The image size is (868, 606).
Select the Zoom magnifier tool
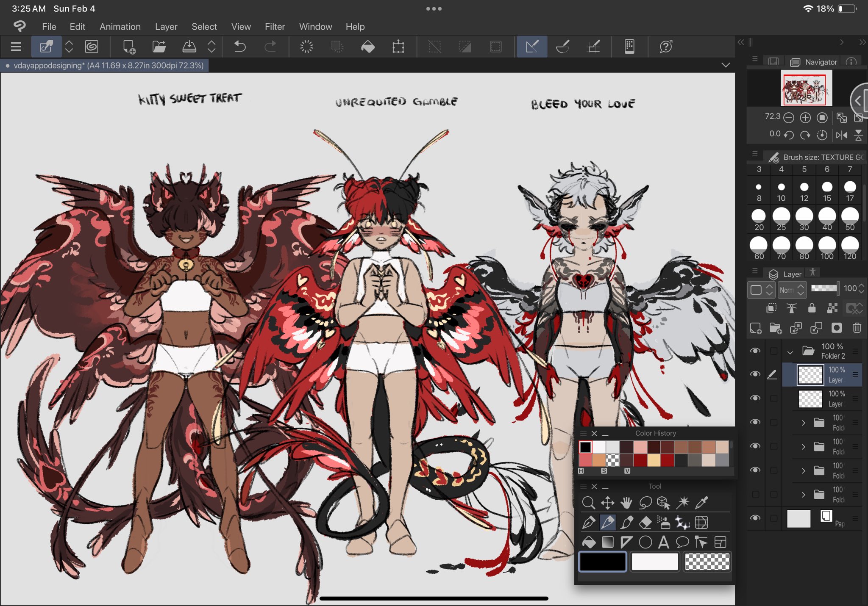[x=588, y=503]
